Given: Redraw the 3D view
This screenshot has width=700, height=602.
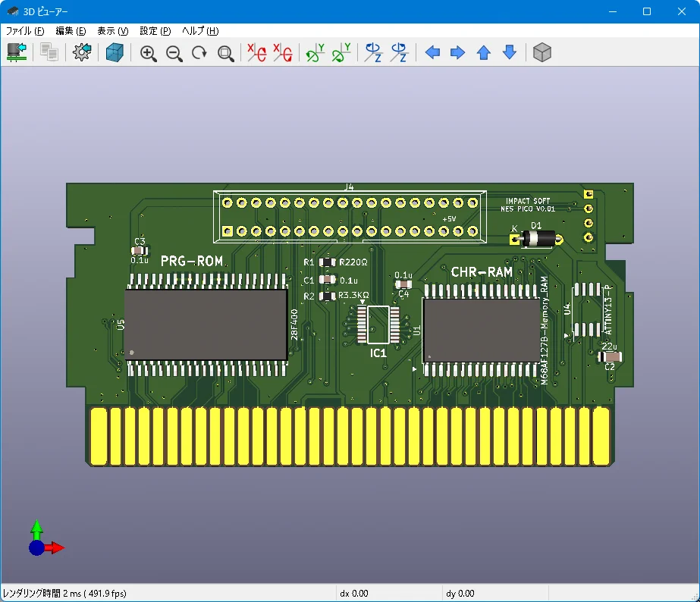Looking at the screenshot, I should (x=199, y=52).
